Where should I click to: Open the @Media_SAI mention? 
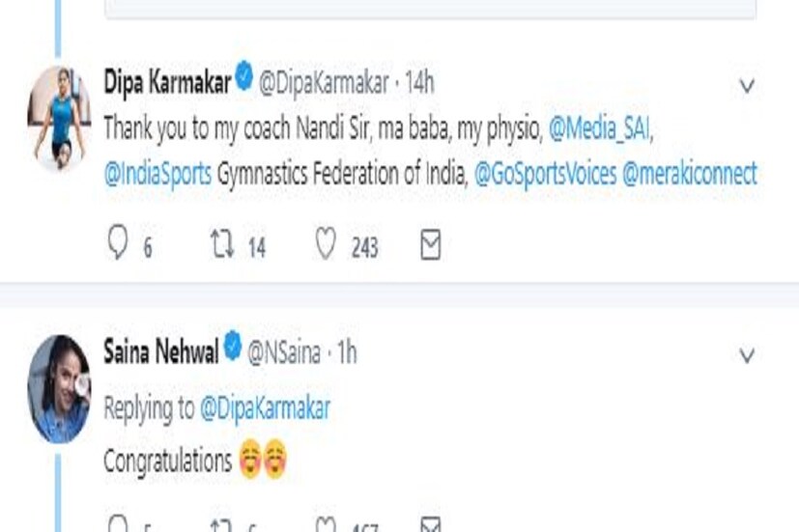pyautogui.click(x=599, y=127)
